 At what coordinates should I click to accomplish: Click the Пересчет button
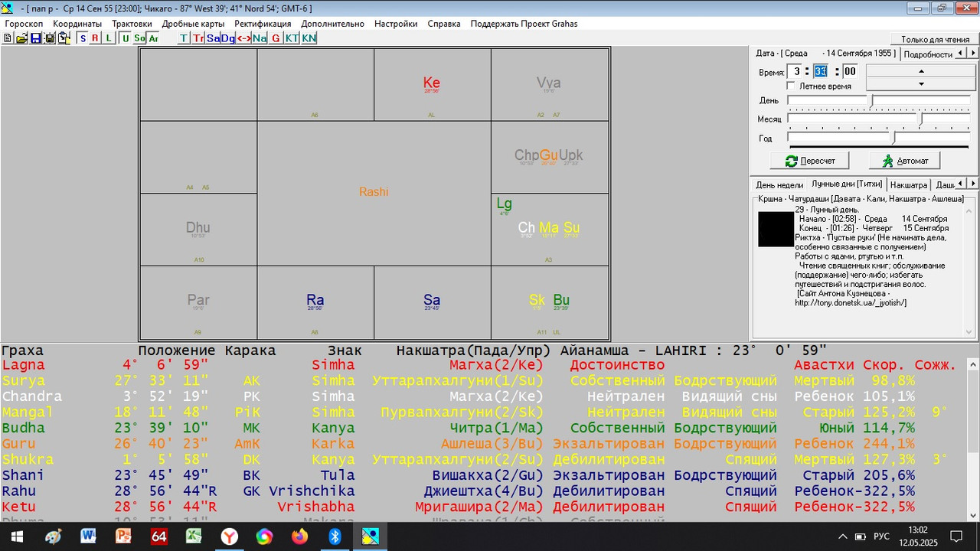[809, 161]
